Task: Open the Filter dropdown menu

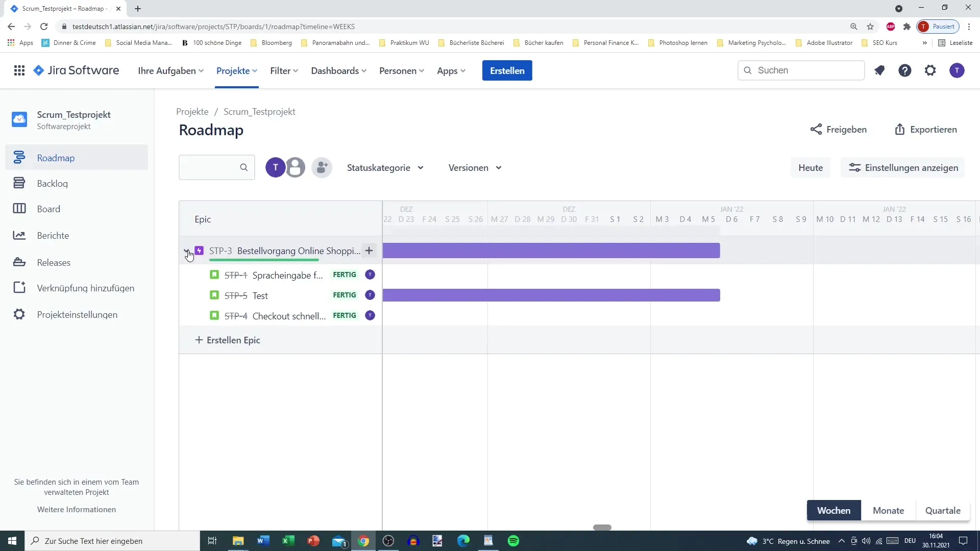Action: [x=284, y=70]
